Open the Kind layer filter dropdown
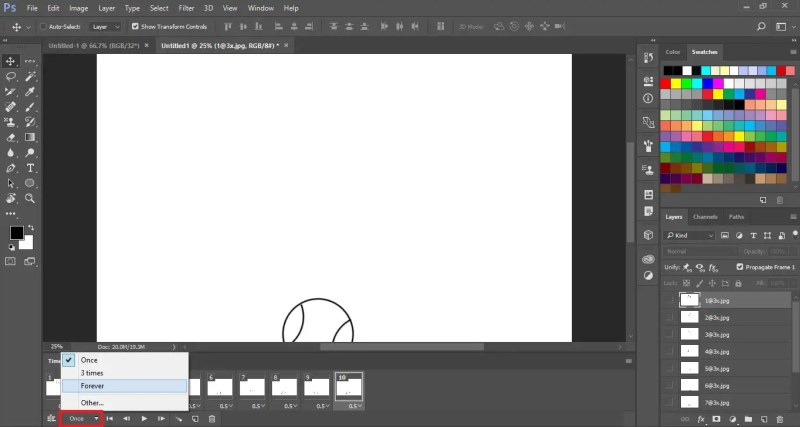 pyautogui.click(x=690, y=236)
